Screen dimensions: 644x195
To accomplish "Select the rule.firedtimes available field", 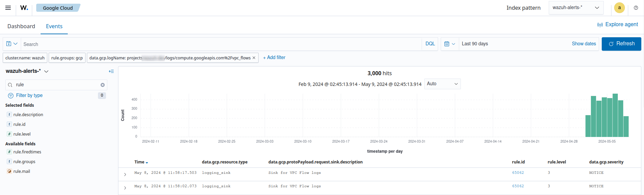I will [x=27, y=152].
